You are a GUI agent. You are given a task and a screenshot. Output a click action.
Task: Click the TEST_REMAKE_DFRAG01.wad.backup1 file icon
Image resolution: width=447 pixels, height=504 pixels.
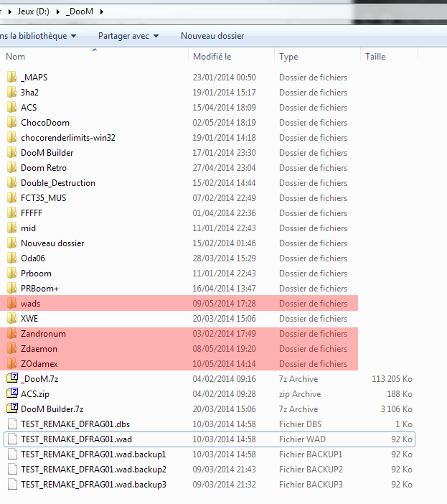pyautogui.click(x=12, y=454)
